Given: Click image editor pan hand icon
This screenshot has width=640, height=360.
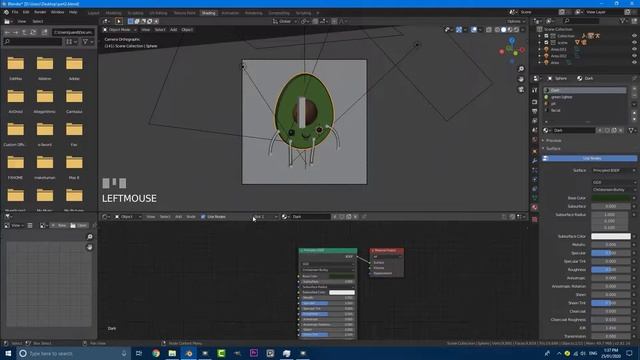Looking at the screenshot, I should pos(90,247).
